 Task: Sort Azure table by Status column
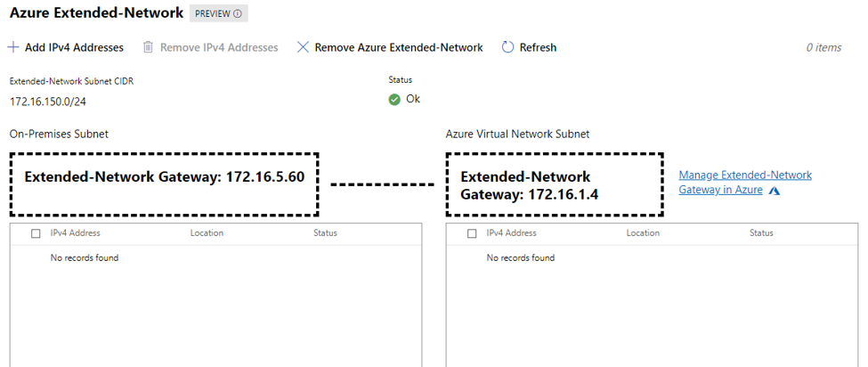click(762, 233)
